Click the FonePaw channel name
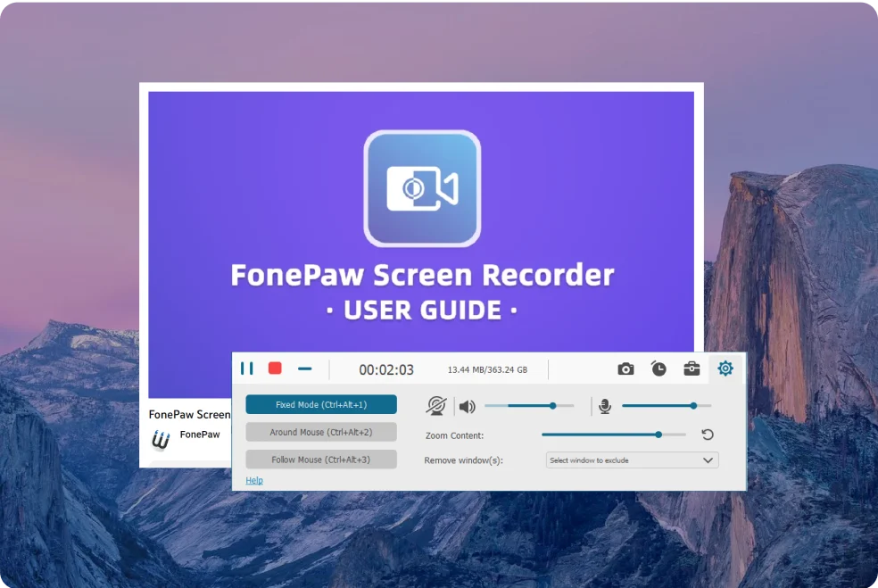Viewport: 878px width, 588px height. coord(200,435)
